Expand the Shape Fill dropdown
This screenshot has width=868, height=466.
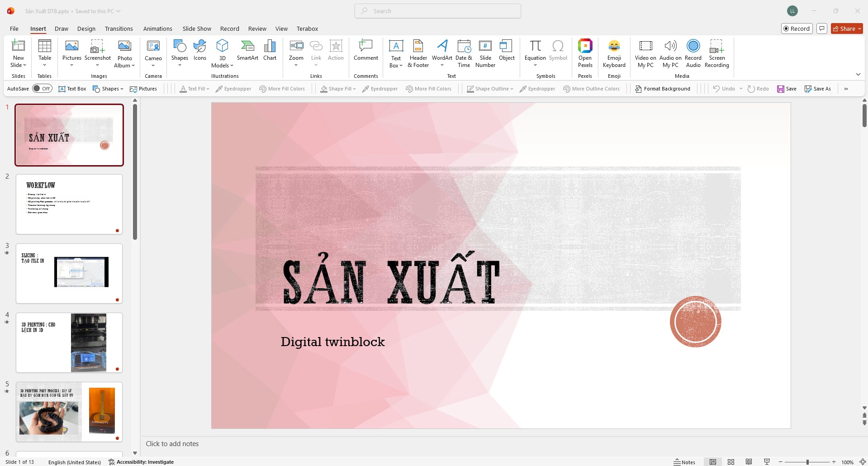click(354, 89)
